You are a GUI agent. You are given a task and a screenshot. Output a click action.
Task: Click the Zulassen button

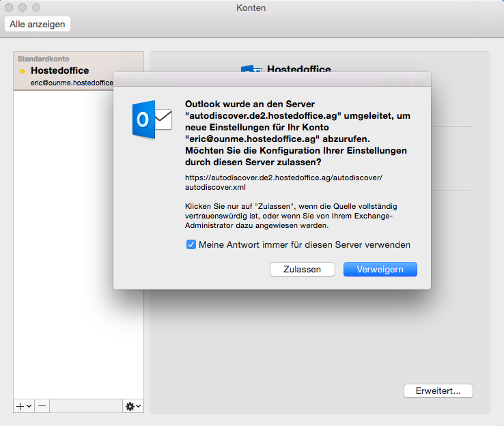pyautogui.click(x=302, y=269)
